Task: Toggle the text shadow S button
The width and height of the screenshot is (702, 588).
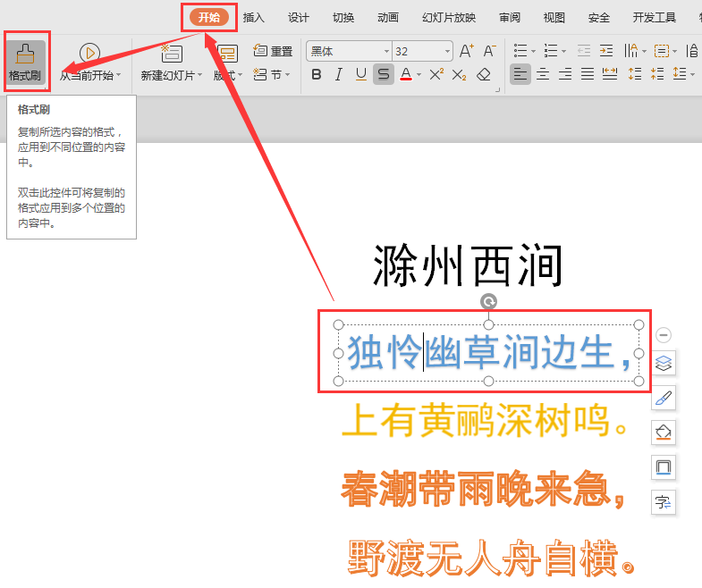Action: [x=384, y=74]
